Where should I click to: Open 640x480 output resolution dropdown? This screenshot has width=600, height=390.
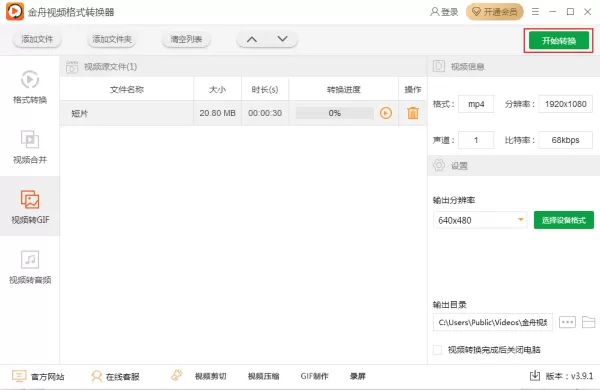480,220
